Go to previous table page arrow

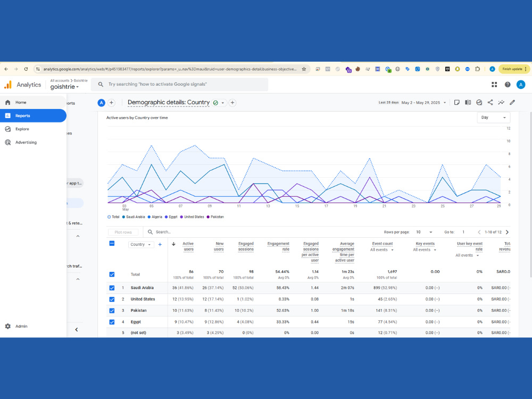(x=479, y=232)
